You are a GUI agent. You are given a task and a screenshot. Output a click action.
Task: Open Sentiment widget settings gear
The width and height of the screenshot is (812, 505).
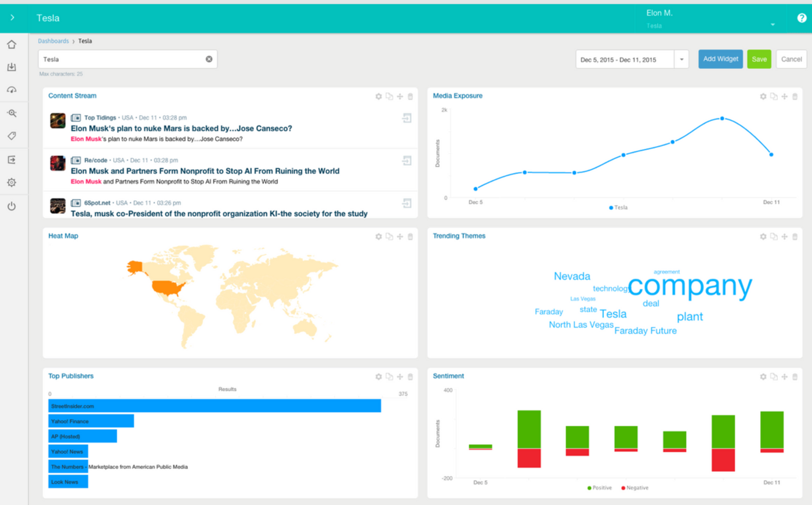click(x=763, y=377)
